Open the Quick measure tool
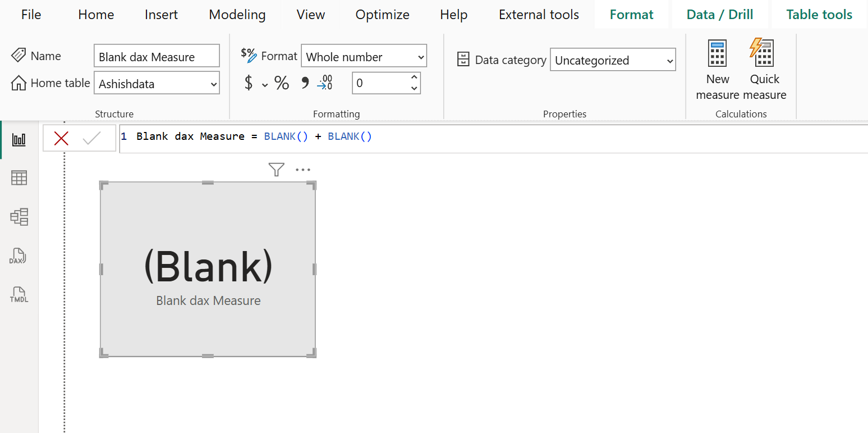 coord(763,67)
